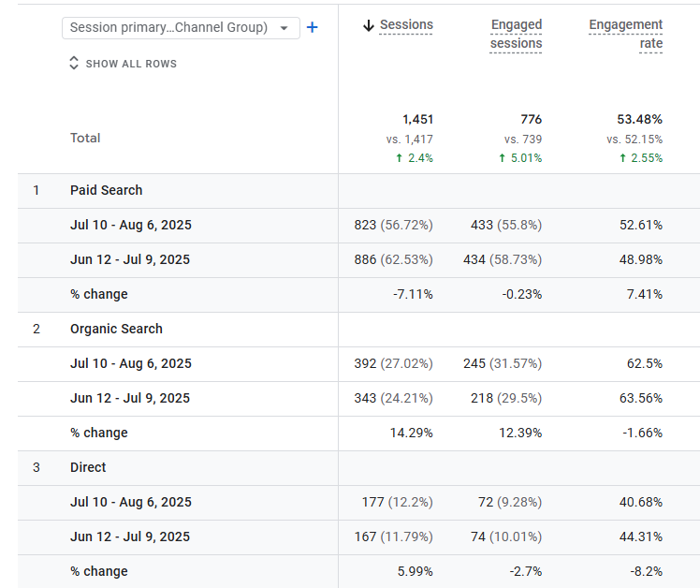Click the Total row label
Image resolution: width=700 pixels, height=588 pixels.
[85, 138]
